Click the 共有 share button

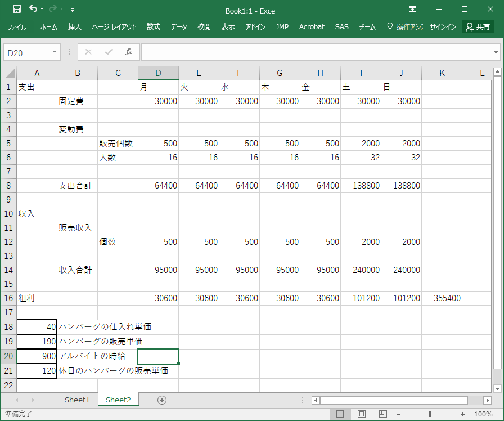tap(478, 27)
